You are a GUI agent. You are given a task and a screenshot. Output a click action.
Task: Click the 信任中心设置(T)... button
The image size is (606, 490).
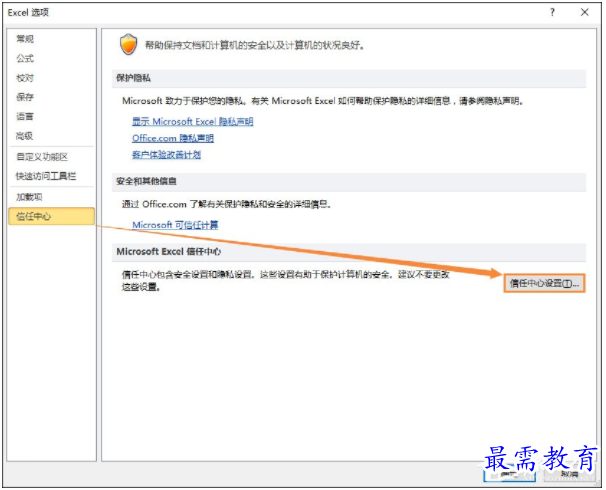tap(544, 283)
